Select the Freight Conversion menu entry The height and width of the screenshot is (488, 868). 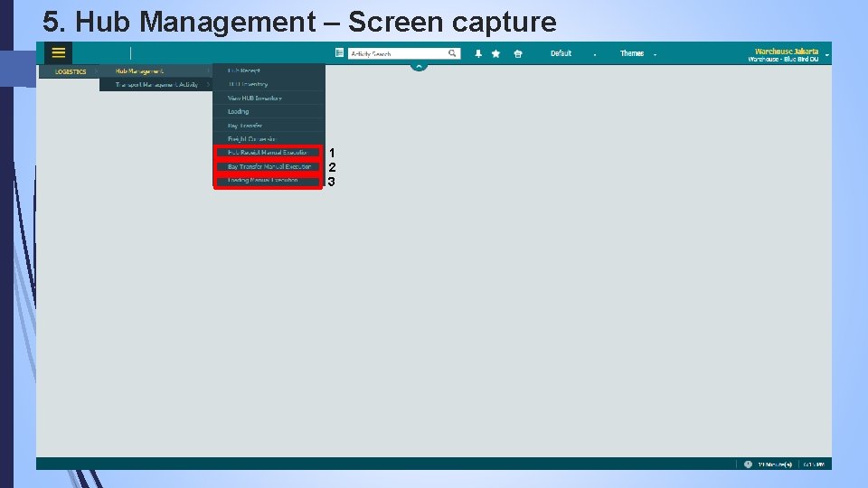tap(269, 139)
